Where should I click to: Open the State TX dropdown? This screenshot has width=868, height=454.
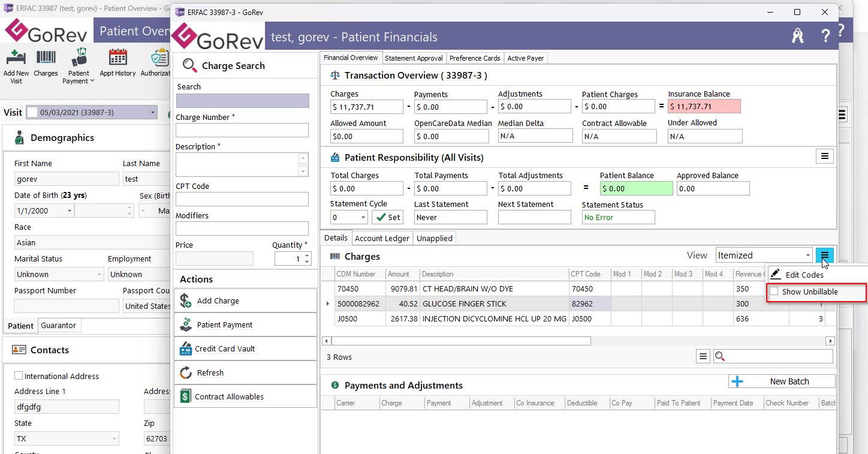pos(114,438)
